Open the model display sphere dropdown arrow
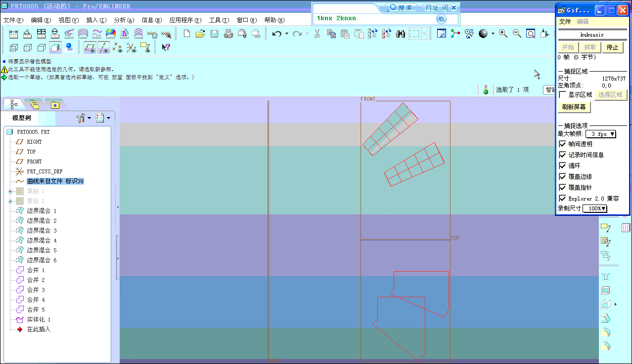Screen dimensions: 632x364 click(493, 34)
